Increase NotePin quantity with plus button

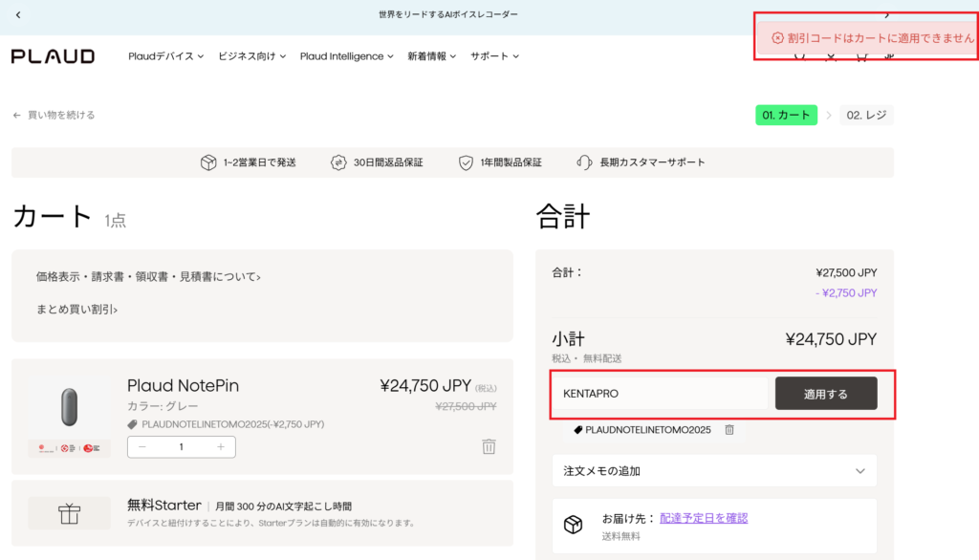point(221,447)
